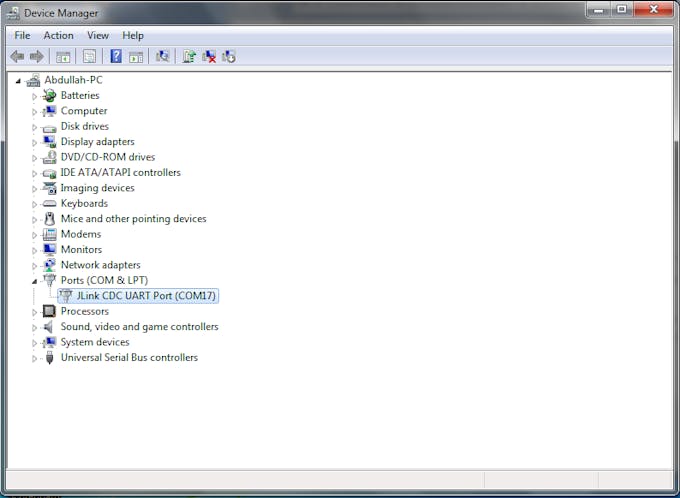Image resolution: width=680 pixels, height=498 pixels.
Task: Select the Mice and other pointing devices label
Action: pos(133,219)
